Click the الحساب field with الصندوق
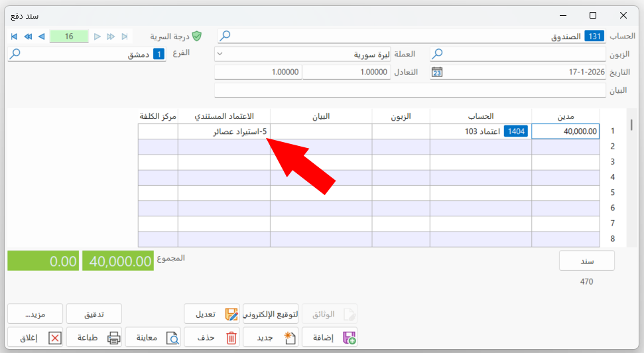This screenshot has width=644, height=353. point(411,36)
